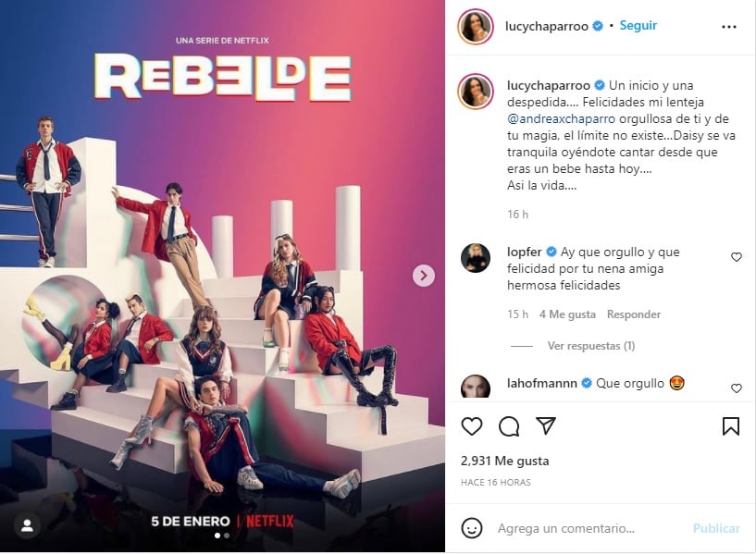Like the post with the heart icon
This screenshot has height=554, width=756.
472,426
